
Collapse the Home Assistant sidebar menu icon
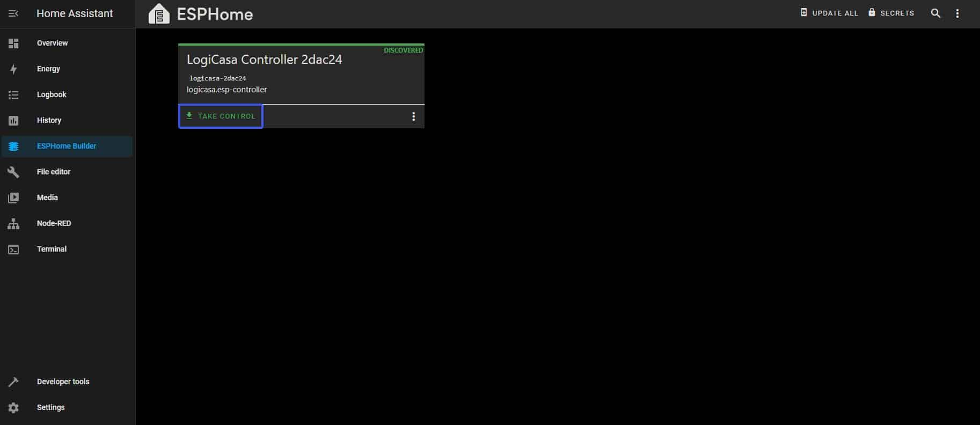(13, 13)
